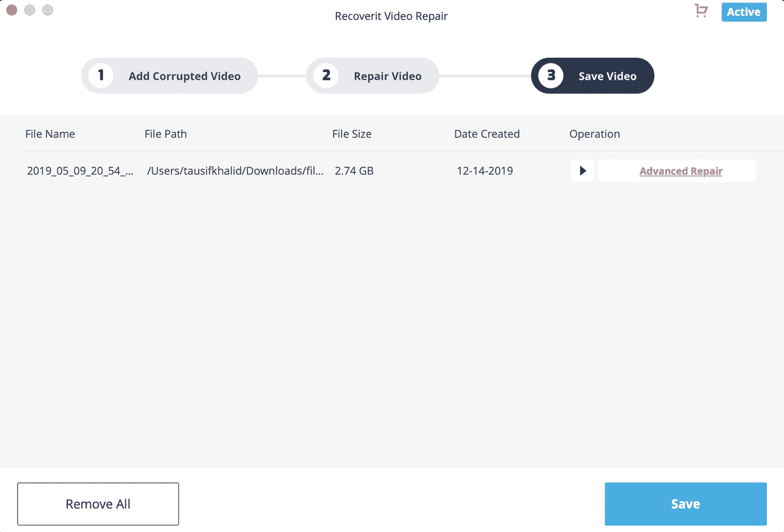Screen dimensions: 784x532
Task: Click the date 12-14-2019
Action: point(485,171)
